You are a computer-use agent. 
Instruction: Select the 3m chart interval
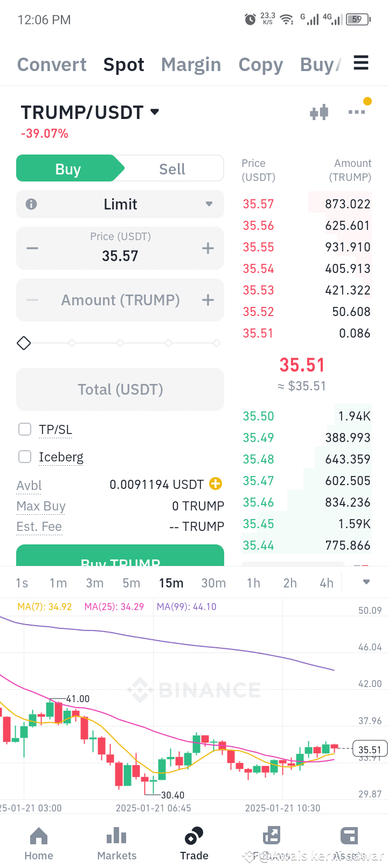pyautogui.click(x=95, y=583)
